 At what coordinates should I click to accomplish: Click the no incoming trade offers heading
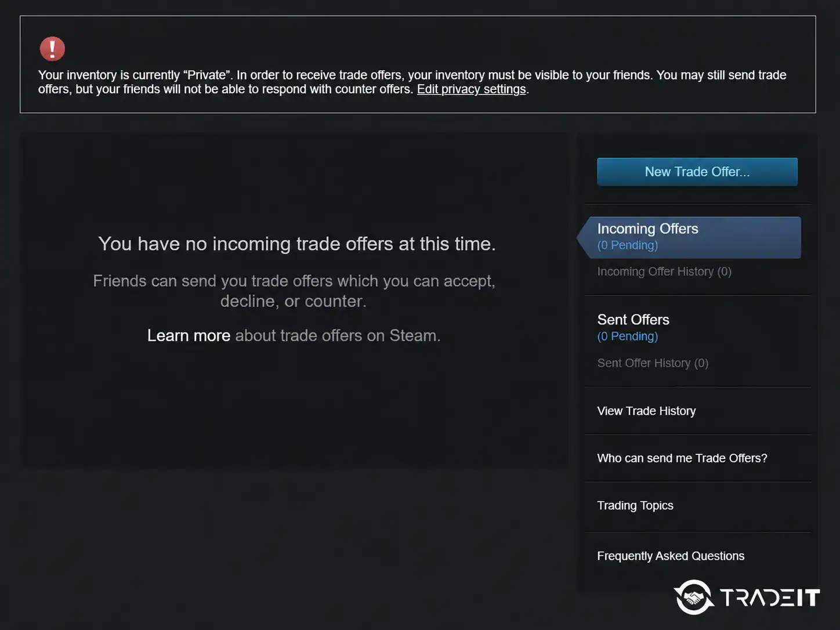(297, 244)
